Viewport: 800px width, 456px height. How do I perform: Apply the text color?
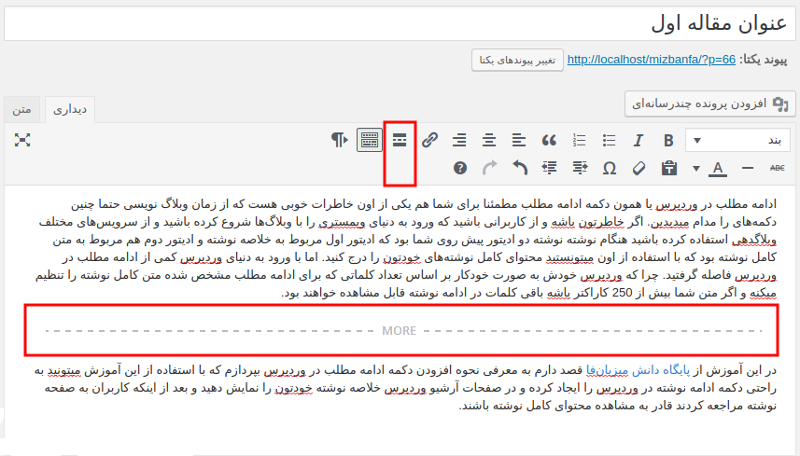point(717,168)
